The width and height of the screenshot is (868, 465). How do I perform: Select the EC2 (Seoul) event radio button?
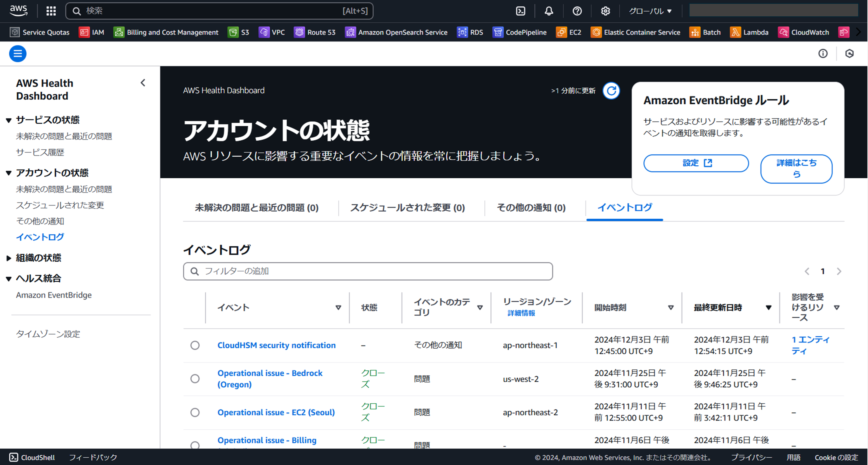tap(195, 412)
